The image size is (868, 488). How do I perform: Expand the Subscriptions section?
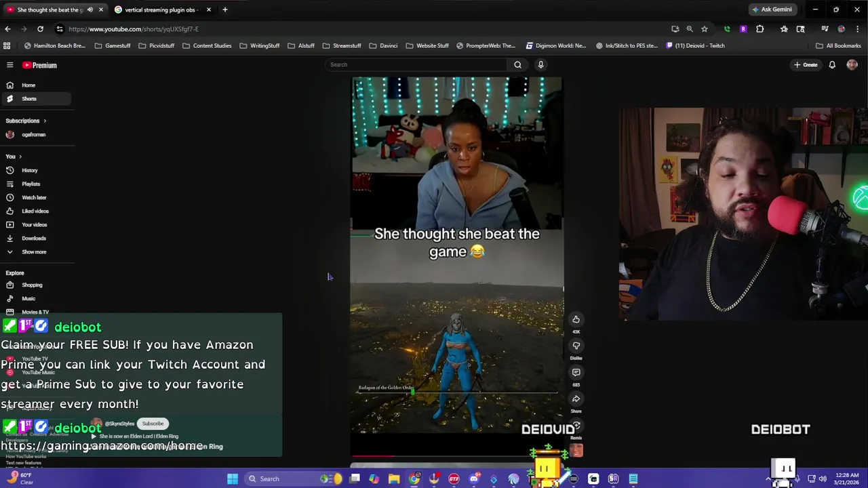click(26, 121)
